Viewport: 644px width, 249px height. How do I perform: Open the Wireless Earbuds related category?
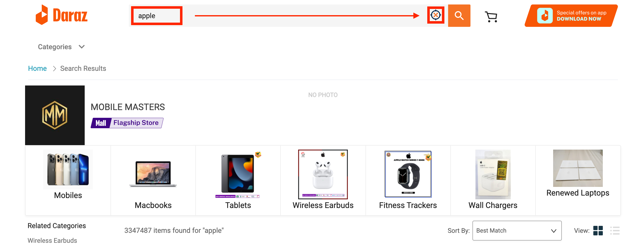pyautogui.click(x=52, y=241)
